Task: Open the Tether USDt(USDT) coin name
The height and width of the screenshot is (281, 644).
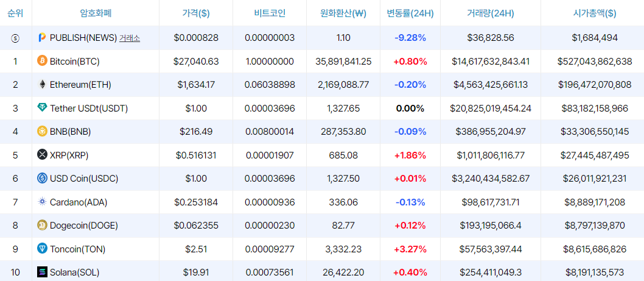Action: 89,108
